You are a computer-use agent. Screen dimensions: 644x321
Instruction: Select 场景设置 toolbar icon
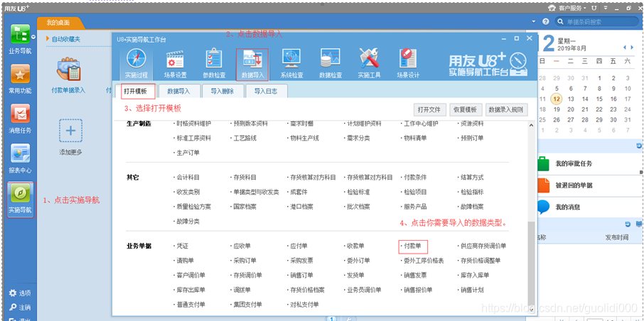[176, 64]
